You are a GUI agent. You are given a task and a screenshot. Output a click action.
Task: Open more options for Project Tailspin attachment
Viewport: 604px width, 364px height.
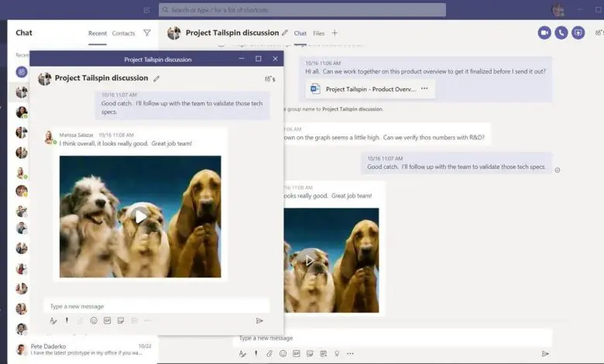tap(424, 88)
